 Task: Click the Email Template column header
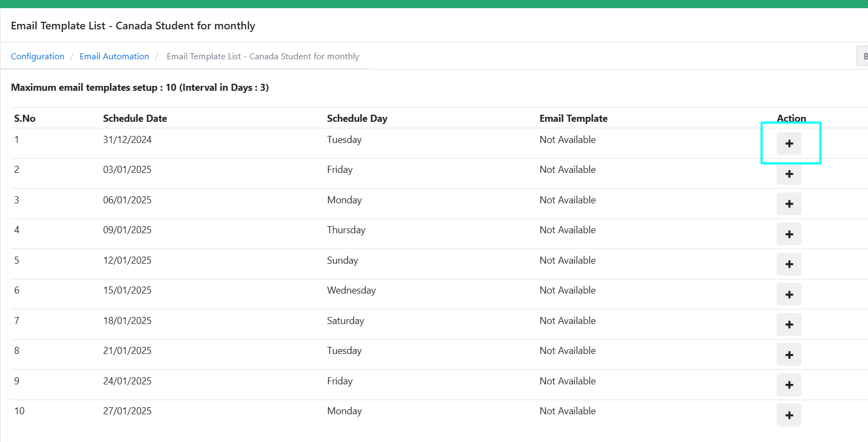(573, 119)
